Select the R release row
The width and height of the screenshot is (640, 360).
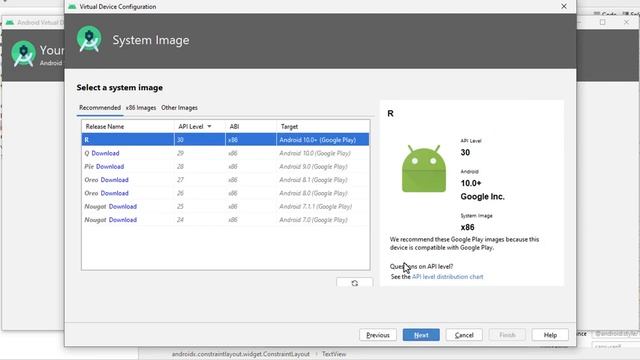[x=225, y=140]
